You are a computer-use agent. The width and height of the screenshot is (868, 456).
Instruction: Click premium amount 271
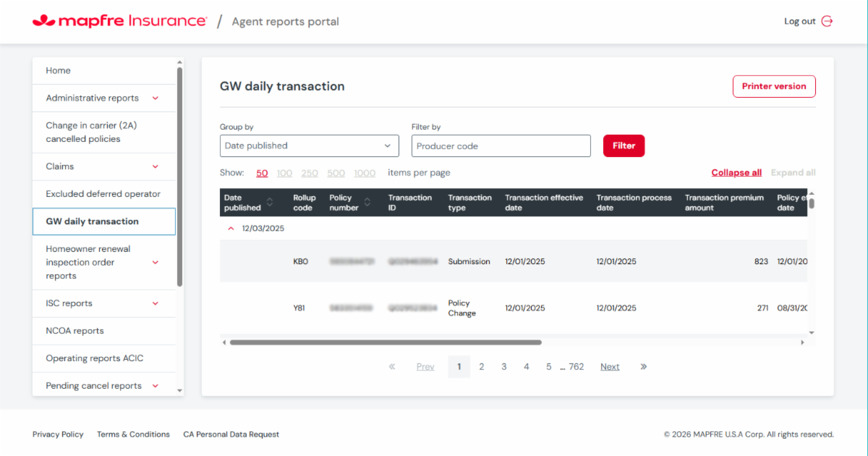762,308
